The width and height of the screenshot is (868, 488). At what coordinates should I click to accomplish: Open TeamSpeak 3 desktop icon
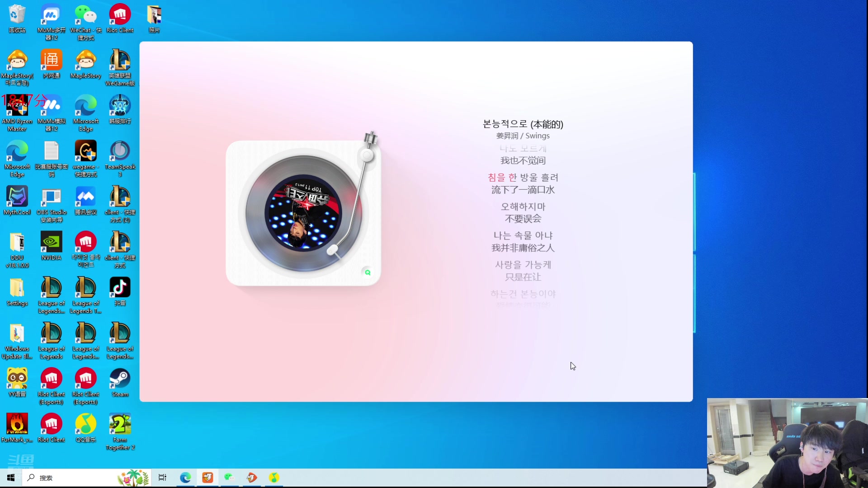coord(120,159)
